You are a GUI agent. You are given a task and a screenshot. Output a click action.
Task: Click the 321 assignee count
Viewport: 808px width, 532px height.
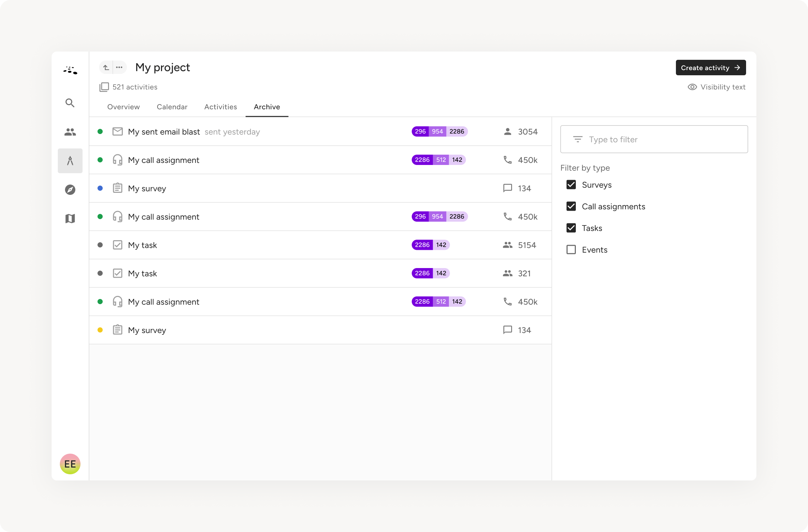click(524, 274)
